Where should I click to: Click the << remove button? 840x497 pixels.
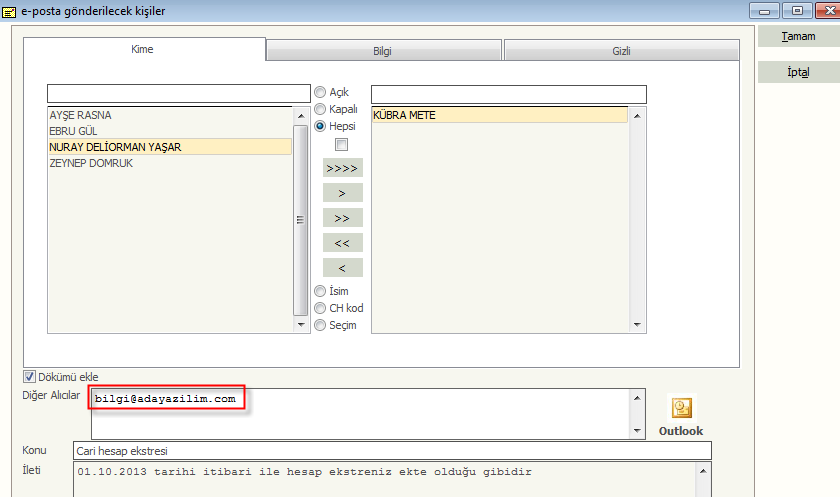342,243
